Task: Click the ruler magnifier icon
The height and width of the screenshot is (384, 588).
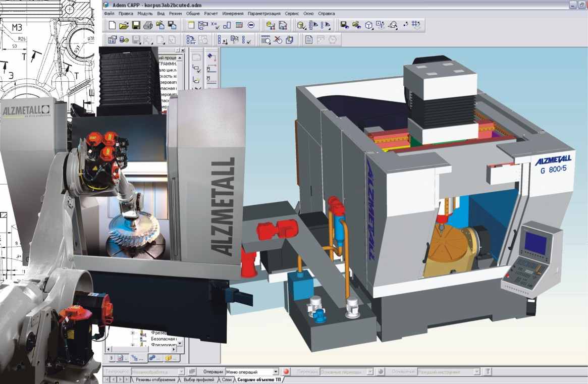Action: click(x=265, y=40)
